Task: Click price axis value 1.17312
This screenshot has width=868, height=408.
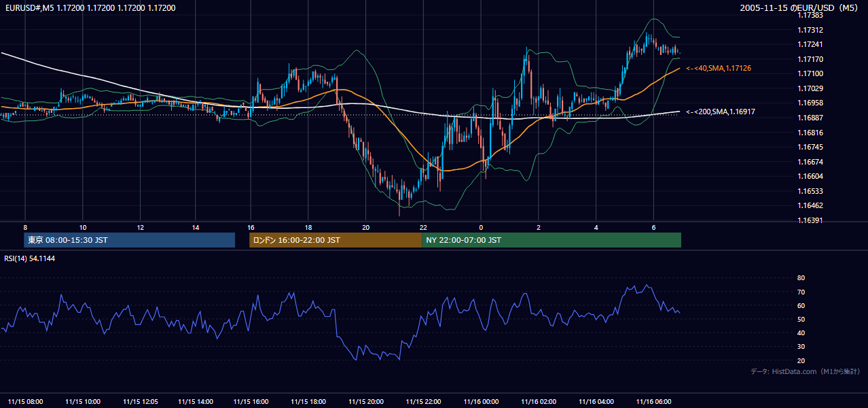Action: [x=810, y=30]
